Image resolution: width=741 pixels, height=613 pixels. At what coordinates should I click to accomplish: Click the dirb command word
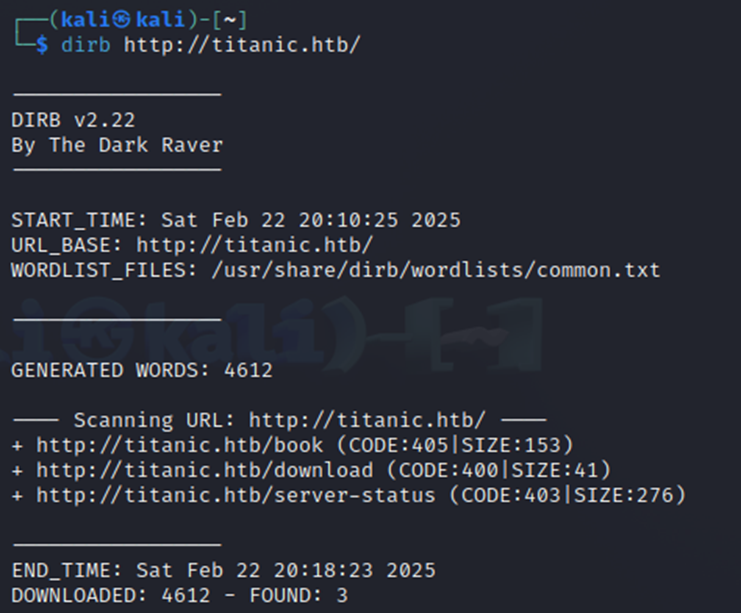coord(86,45)
